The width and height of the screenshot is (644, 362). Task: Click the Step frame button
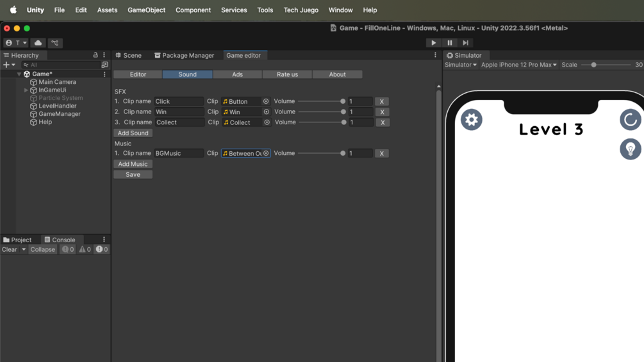(x=465, y=43)
